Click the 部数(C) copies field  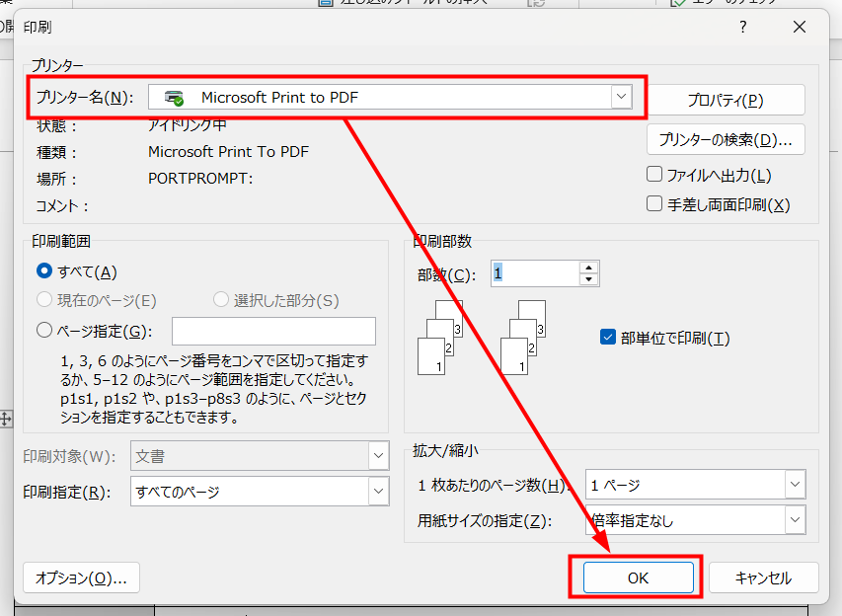tap(535, 273)
